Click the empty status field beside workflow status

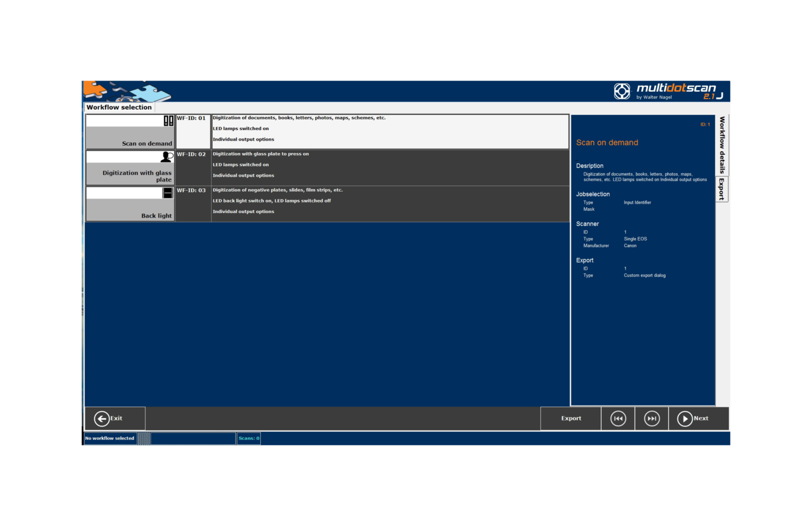(x=193, y=438)
